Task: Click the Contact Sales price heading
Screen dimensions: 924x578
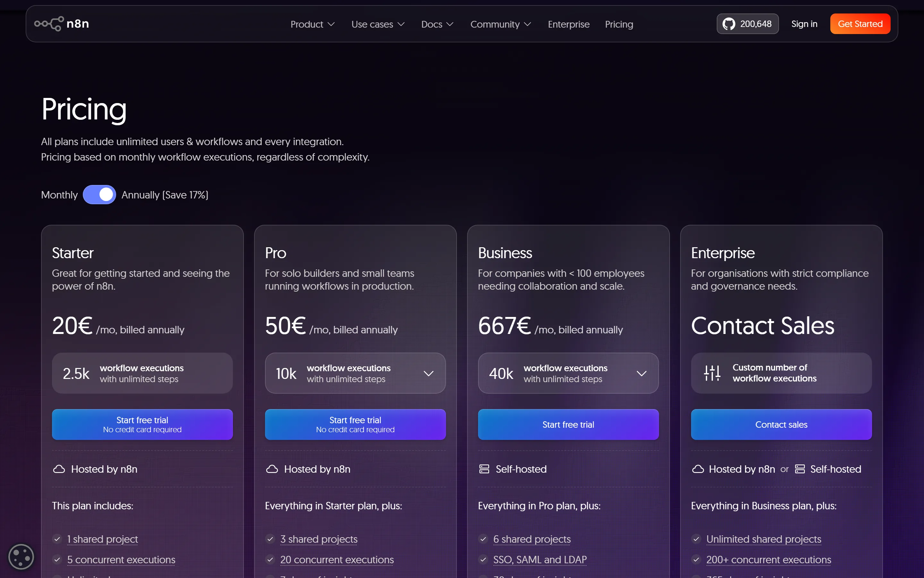Action: point(763,326)
